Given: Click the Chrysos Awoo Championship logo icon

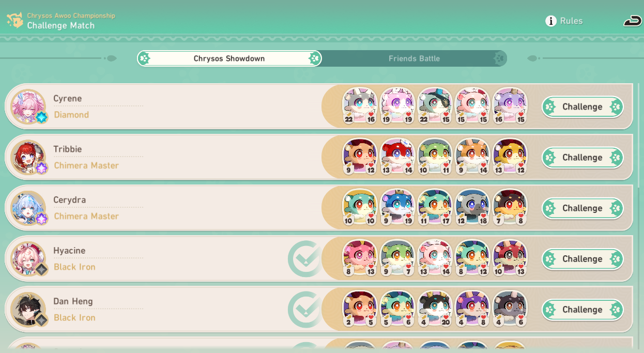Looking at the screenshot, I should (x=14, y=21).
